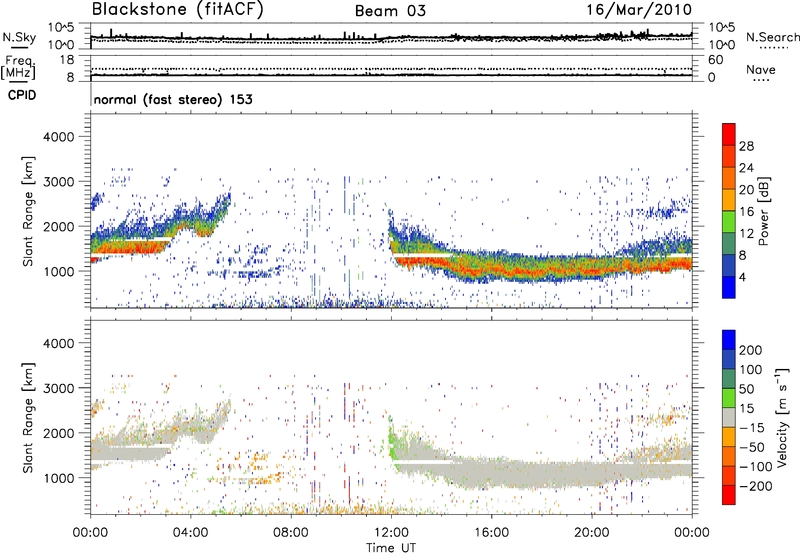Viewport: 800px width, 554px height.
Task: Click the 'Power [dB]' colorbar title
Action: click(764, 211)
